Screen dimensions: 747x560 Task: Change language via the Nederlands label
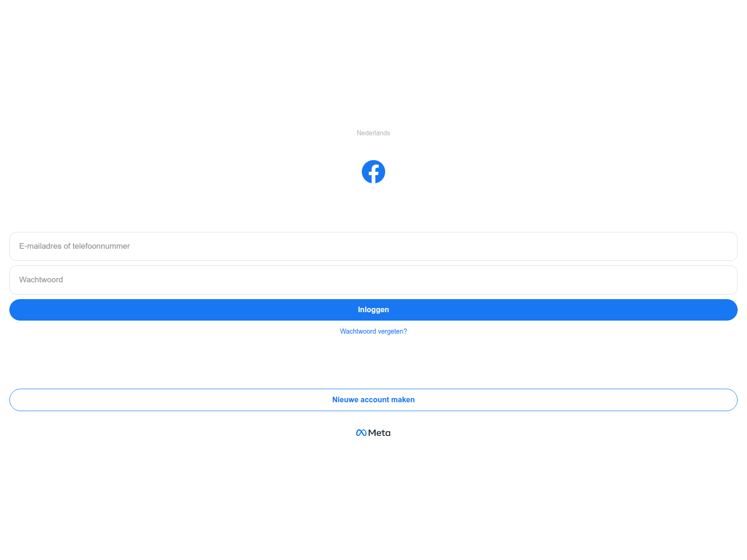(x=373, y=133)
